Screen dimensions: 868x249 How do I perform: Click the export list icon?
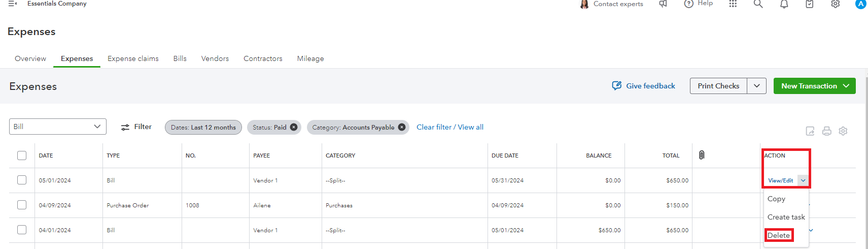click(x=810, y=131)
